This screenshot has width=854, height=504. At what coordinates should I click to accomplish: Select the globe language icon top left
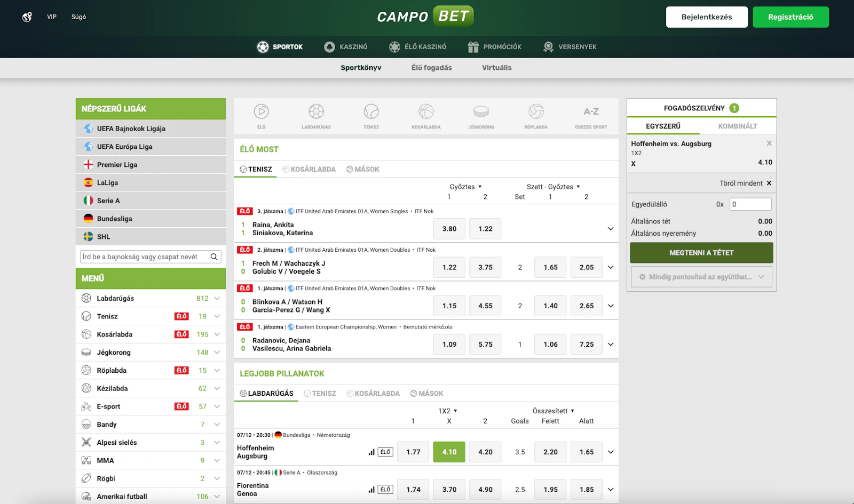click(x=26, y=17)
